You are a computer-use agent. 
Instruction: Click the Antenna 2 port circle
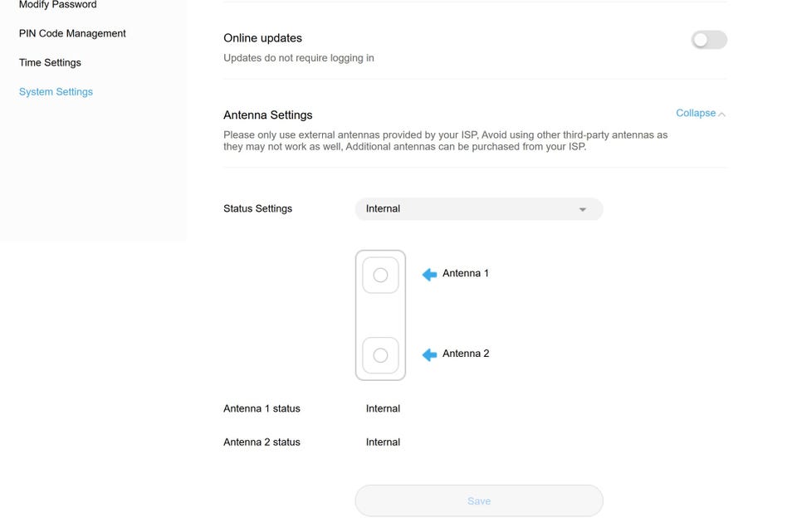coord(380,355)
